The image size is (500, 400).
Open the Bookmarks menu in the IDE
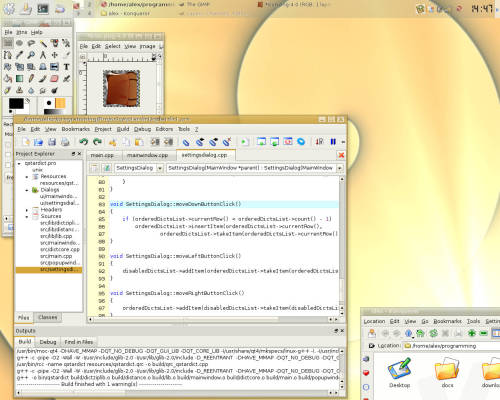point(76,129)
